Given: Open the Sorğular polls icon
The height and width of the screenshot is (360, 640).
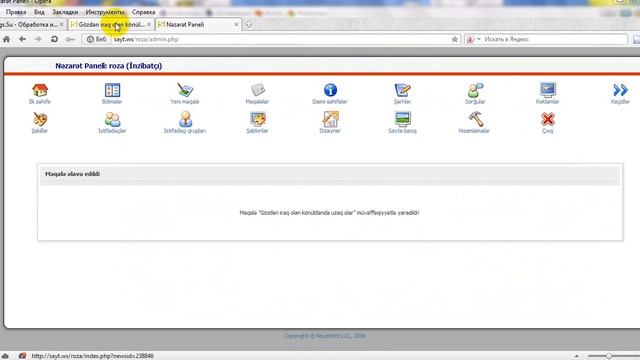Looking at the screenshot, I should pos(475,90).
